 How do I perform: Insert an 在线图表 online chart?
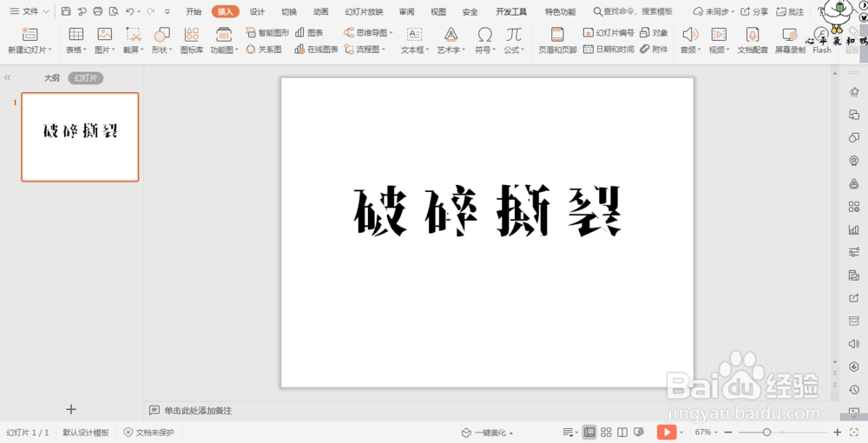317,50
